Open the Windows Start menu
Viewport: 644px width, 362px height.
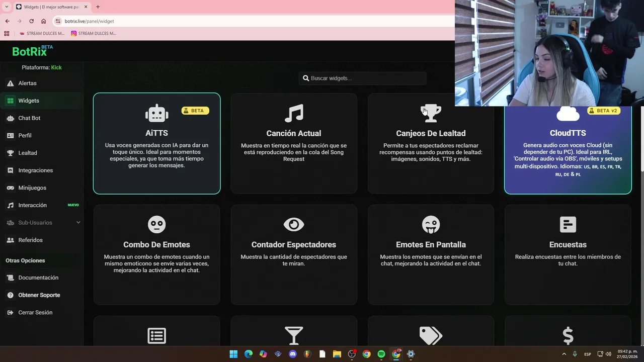pos(233,354)
